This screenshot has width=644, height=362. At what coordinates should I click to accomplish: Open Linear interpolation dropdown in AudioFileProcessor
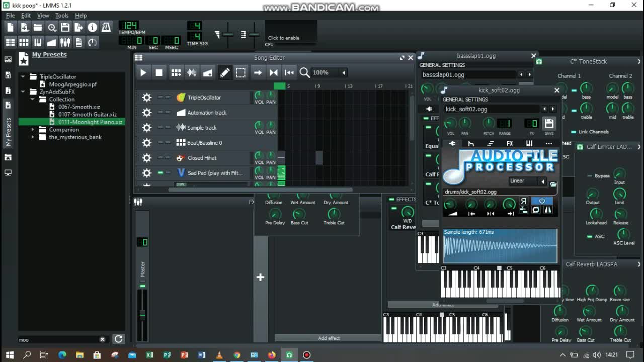tap(527, 181)
